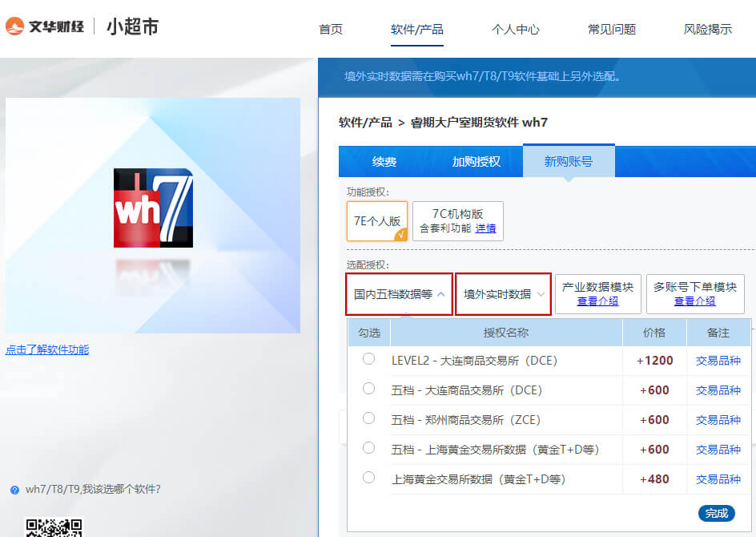Choose the 7E个人版 authorization option
The height and width of the screenshot is (537, 756).
[x=377, y=221]
